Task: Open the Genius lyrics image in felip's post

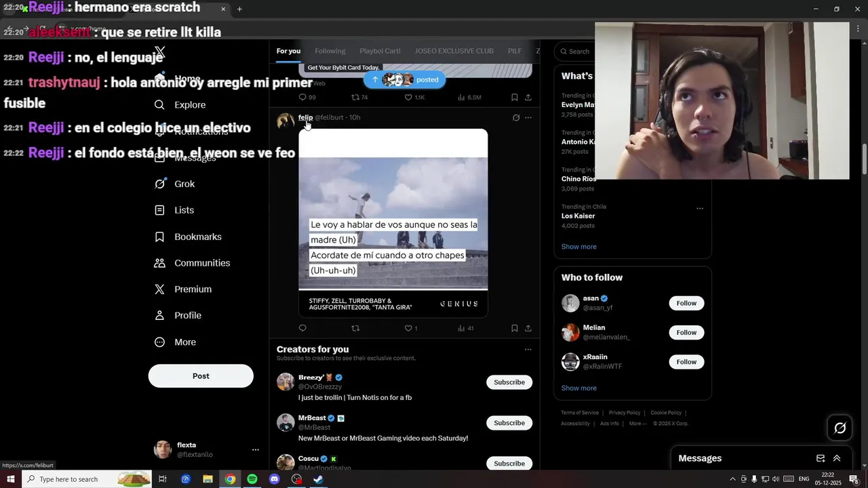Action: click(x=393, y=223)
